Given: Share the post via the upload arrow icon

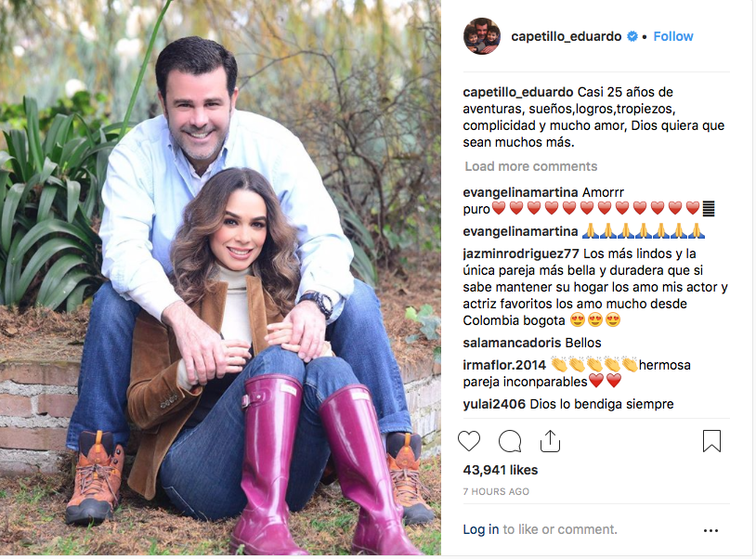Looking at the screenshot, I should tap(550, 440).
